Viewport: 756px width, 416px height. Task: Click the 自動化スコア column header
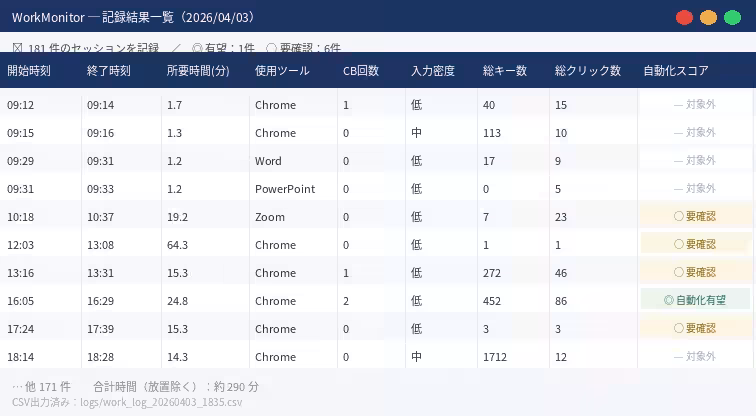pyautogui.click(x=676, y=71)
